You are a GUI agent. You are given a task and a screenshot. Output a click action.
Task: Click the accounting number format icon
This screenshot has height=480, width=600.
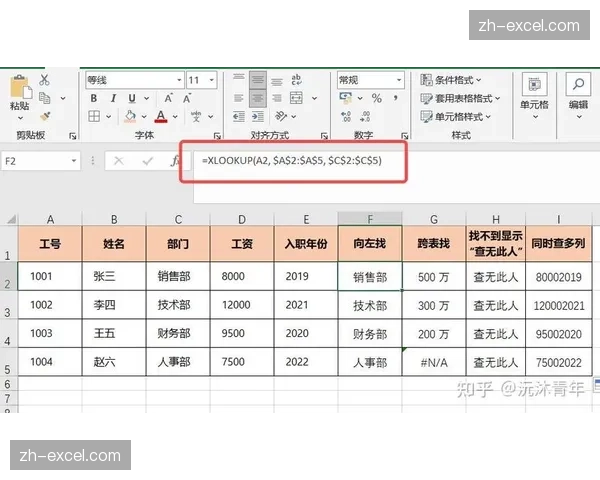pos(346,98)
